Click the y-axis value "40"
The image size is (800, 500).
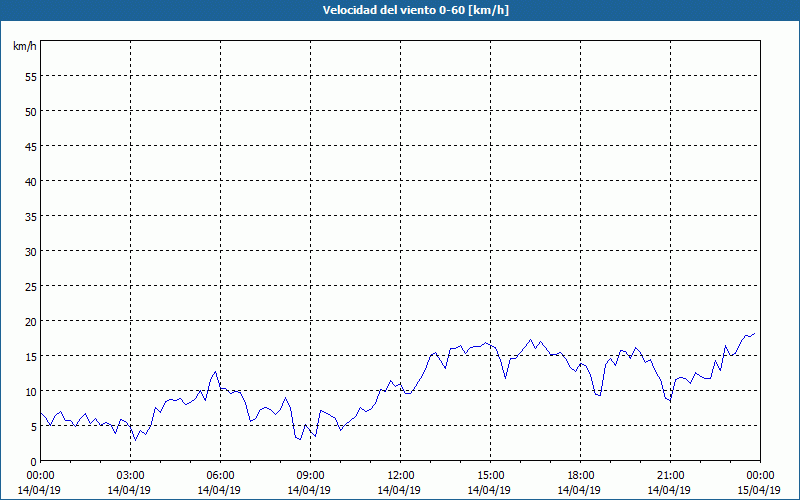click(31, 182)
